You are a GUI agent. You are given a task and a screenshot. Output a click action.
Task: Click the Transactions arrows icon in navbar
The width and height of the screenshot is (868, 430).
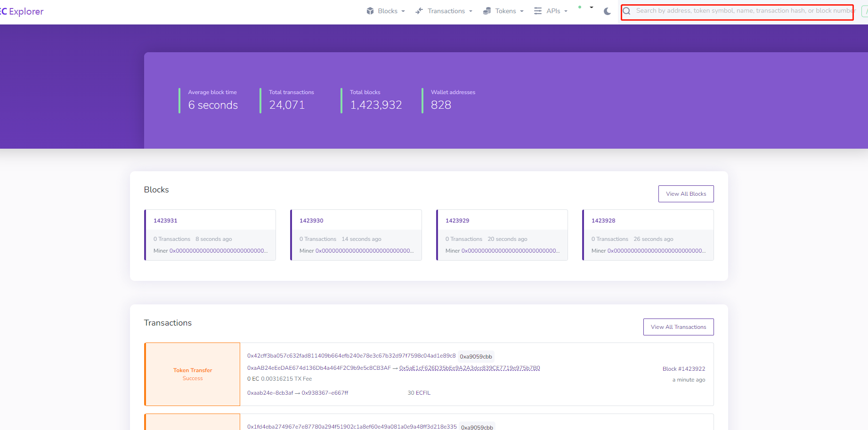419,11
